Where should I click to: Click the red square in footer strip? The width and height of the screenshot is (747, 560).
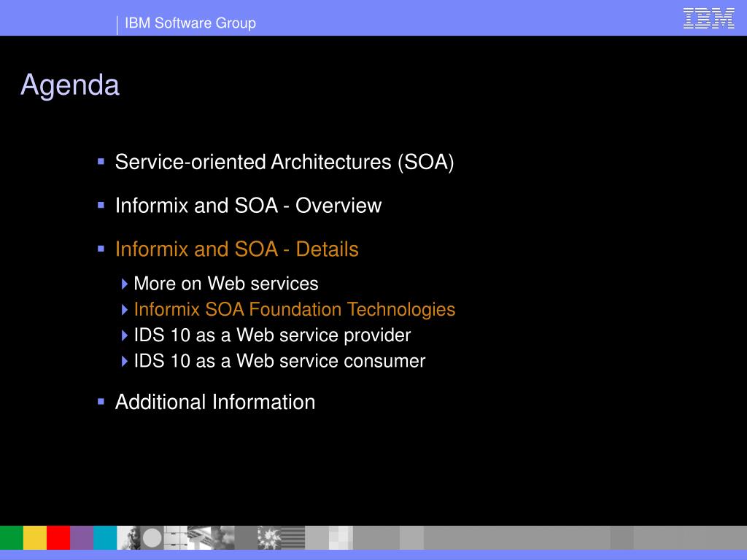pos(58,537)
